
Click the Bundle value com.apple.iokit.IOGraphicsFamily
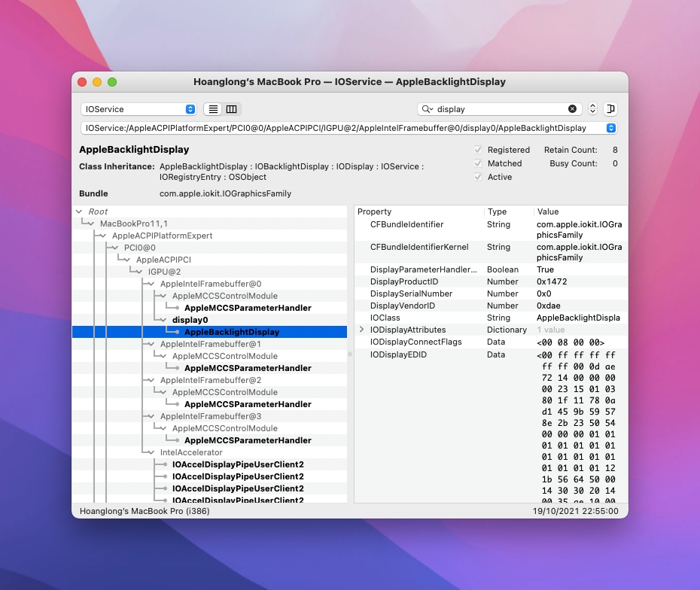226,193
